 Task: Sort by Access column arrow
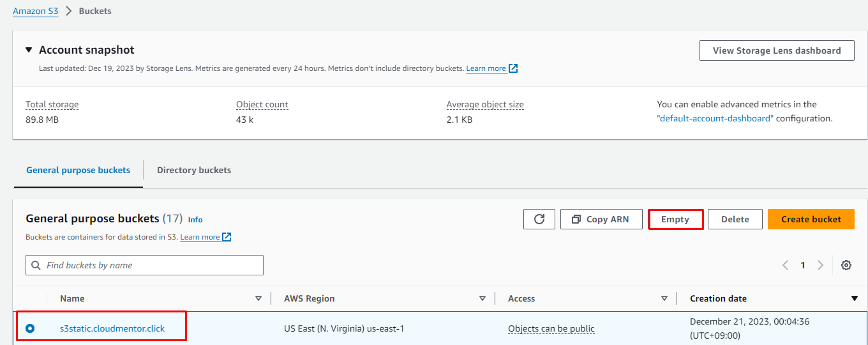[x=664, y=298]
